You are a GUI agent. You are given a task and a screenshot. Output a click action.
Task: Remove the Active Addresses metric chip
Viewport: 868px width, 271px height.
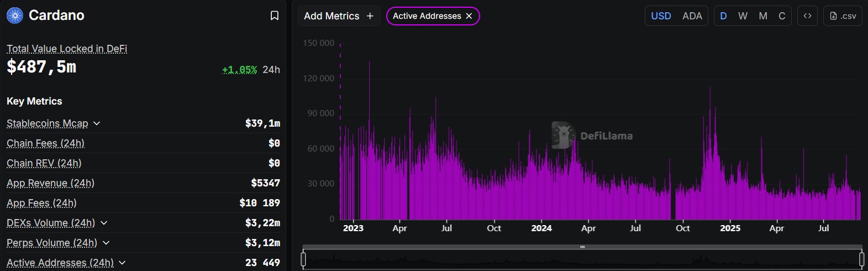[x=469, y=16]
